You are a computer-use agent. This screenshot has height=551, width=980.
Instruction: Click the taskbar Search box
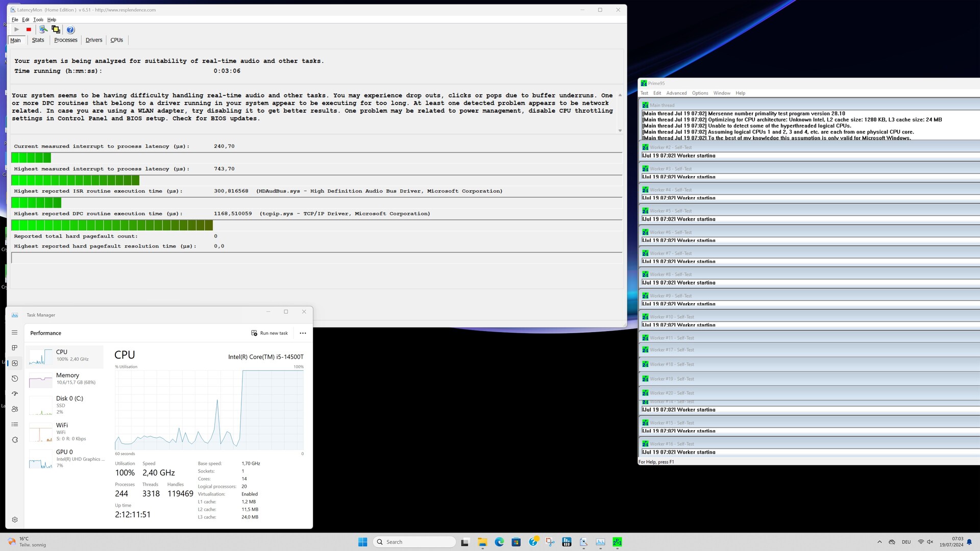point(414,542)
